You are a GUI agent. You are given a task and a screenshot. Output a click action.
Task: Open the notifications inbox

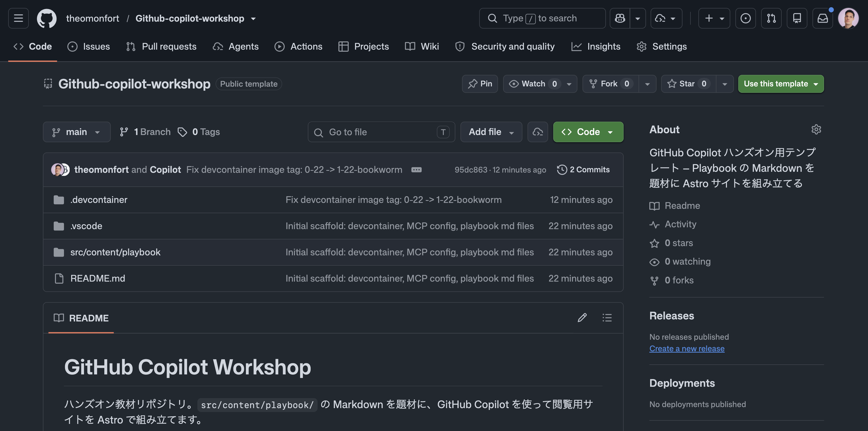pyautogui.click(x=823, y=18)
